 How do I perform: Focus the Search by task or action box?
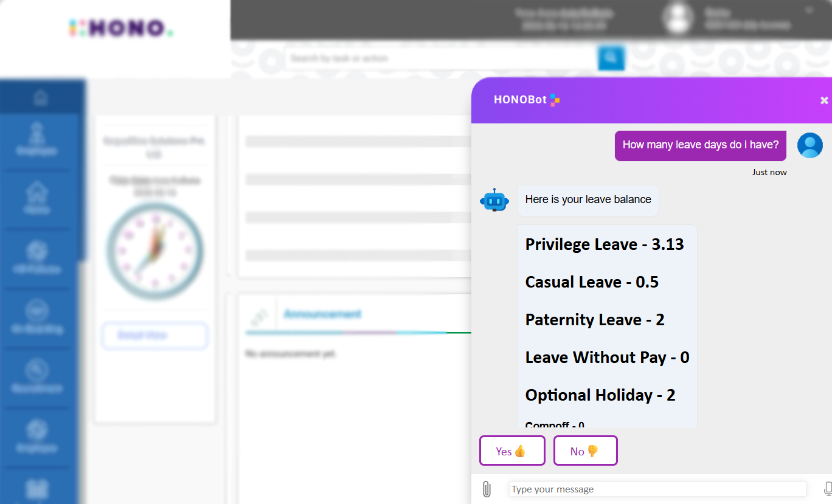[x=442, y=58]
